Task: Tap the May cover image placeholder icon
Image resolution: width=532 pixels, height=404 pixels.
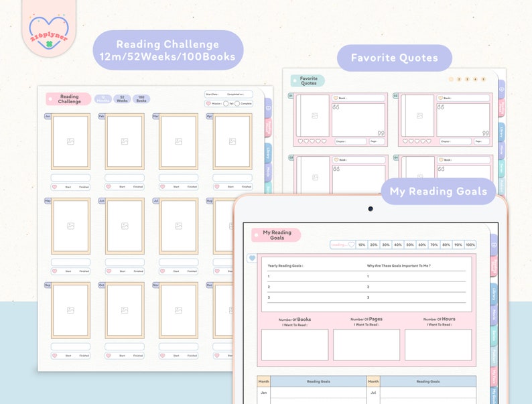Action: [x=70, y=226]
